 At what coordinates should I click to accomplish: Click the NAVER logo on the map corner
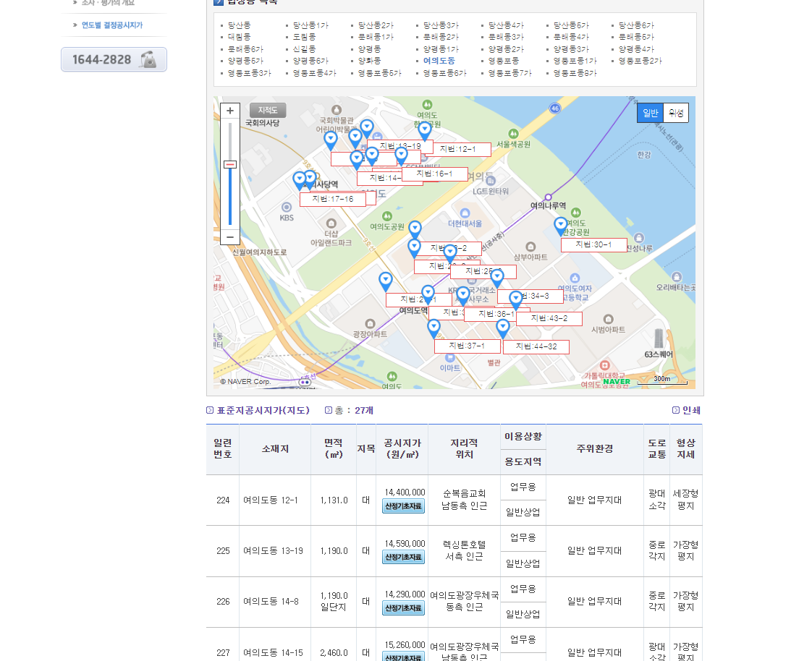pos(614,380)
